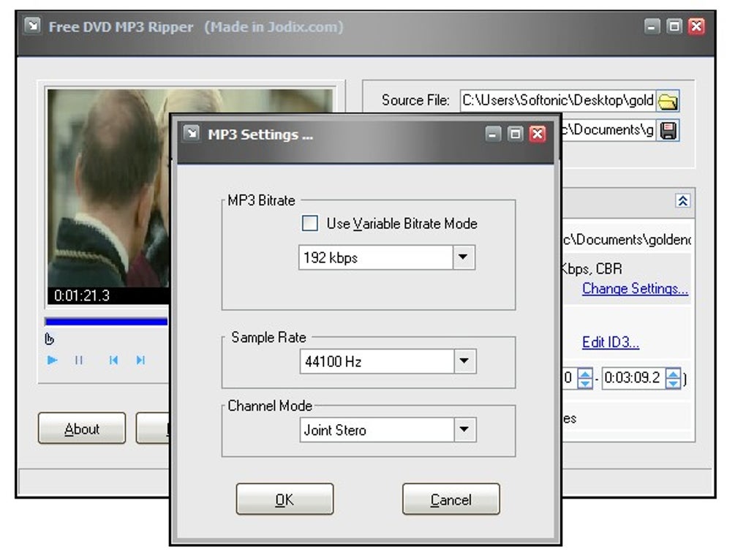Open the 192 kbps bitrate dropdown
746x560 pixels.
(464, 257)
